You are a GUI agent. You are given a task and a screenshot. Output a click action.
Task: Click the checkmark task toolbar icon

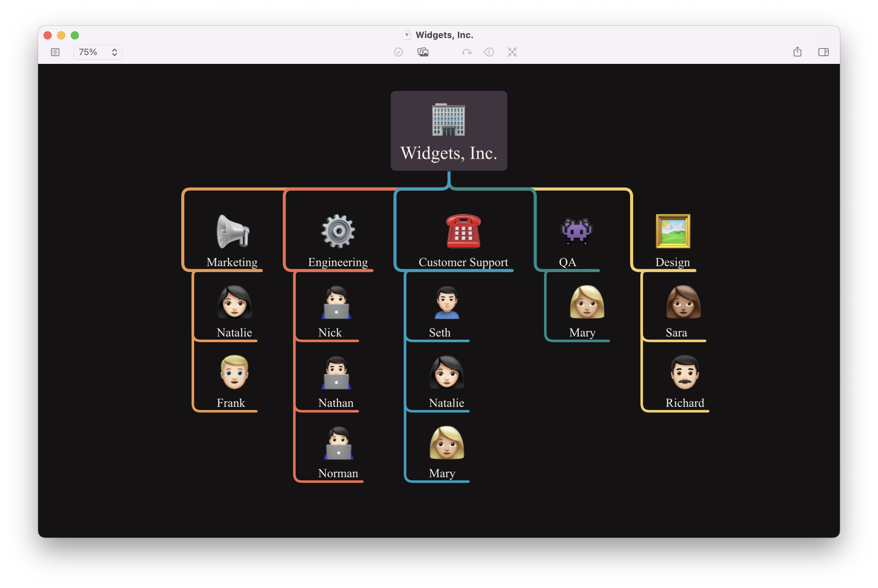[x=399, y=52]
